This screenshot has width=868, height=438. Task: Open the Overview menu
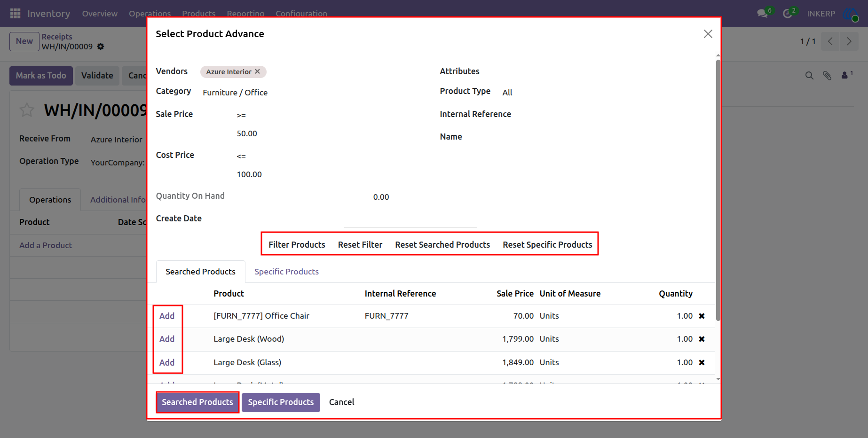(x=100, y=14)
